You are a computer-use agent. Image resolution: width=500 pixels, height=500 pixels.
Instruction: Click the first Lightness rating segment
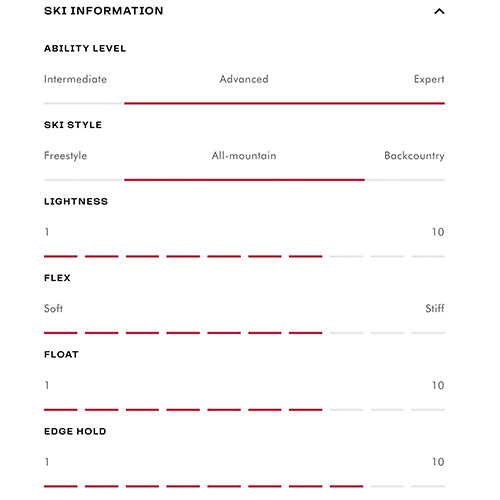(x=61, y=256)
